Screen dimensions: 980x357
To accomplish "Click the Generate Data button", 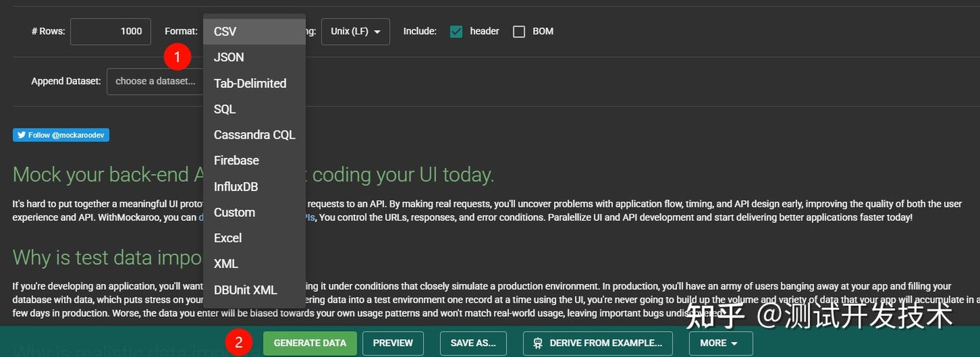I will click(x=310, y=343).
